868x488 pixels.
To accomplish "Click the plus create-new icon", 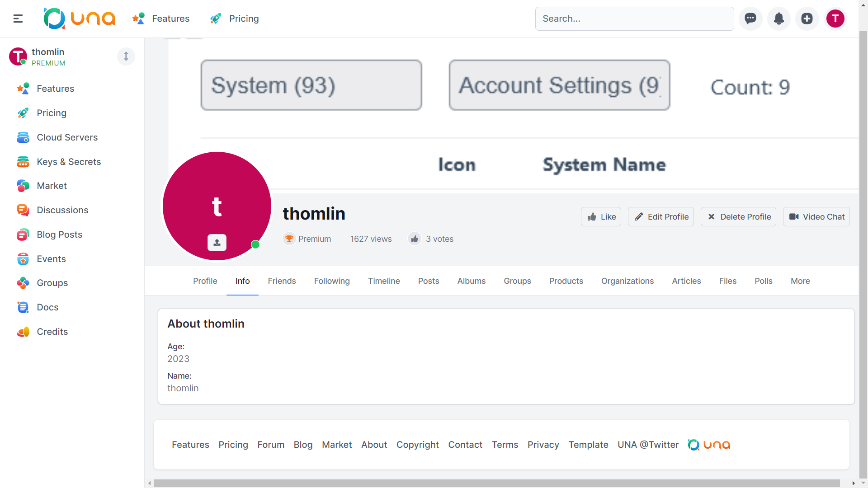I will point(807,19).
